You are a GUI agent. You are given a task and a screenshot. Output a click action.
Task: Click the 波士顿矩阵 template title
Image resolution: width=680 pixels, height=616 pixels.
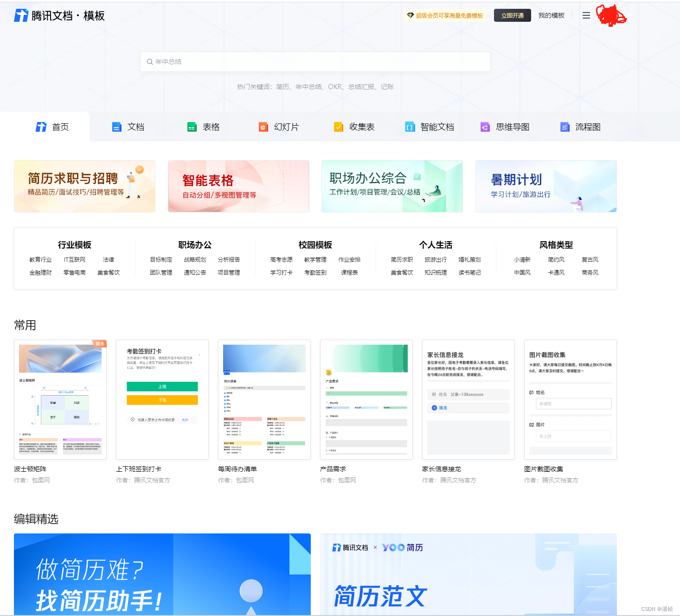coord(30,469)
